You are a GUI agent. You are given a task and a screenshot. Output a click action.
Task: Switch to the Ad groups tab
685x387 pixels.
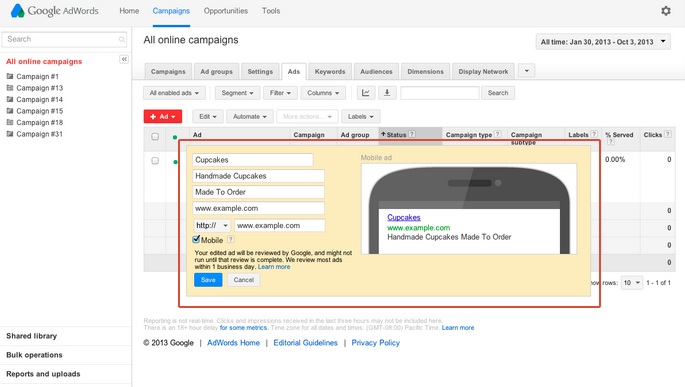tap(216, 72)
